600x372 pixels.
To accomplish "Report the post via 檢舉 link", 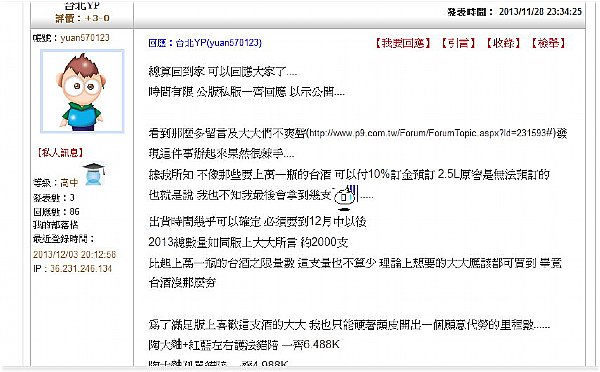I will [x=548, y=43].
